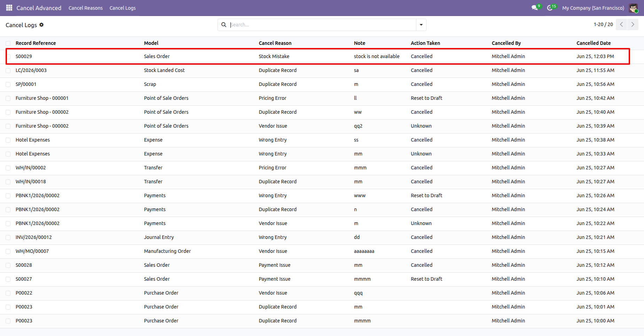Open Furniture Shop - 000001 record
Viewport: 644px width, 336px height.
click(42, 98)
